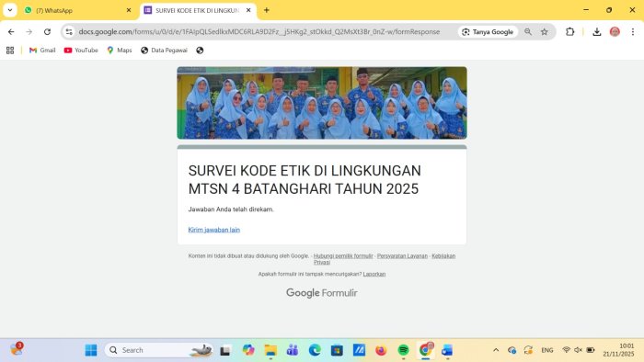644x362 pixels.
Task: Click the cloud sync tray icon
Action: (x=512, y=350)
